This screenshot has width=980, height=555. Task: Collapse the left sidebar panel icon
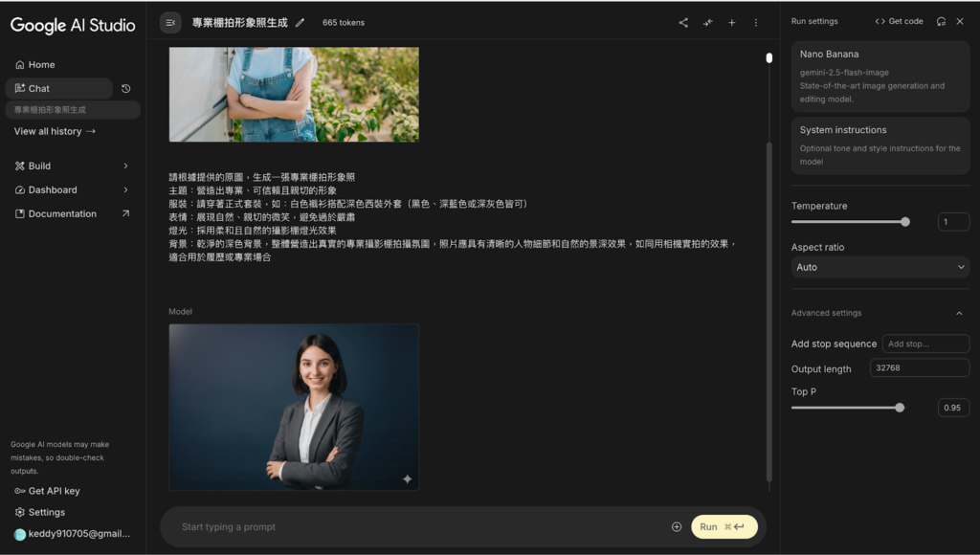tap(170, 22)
